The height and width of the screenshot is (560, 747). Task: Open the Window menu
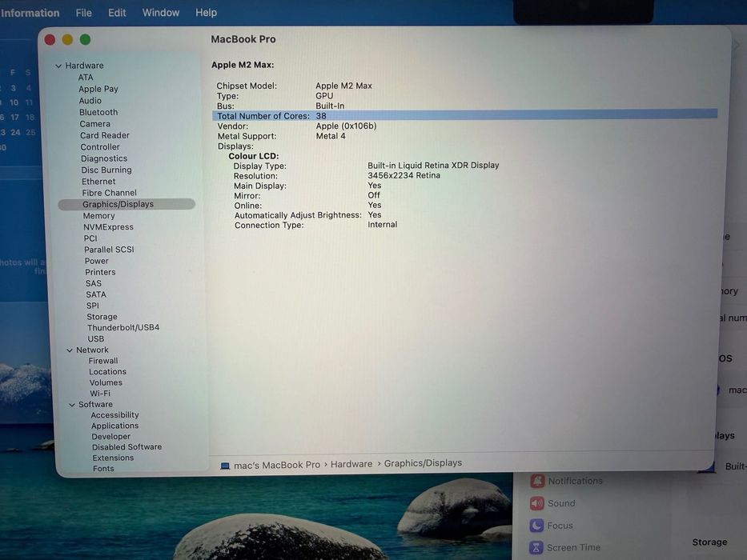point(161,13)
